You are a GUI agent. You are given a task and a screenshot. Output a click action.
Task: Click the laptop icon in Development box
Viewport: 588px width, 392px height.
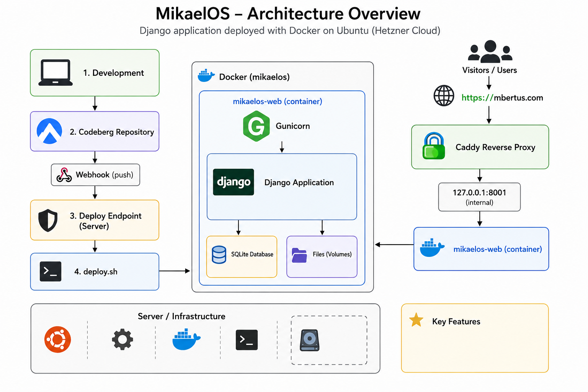click(56, 72)
